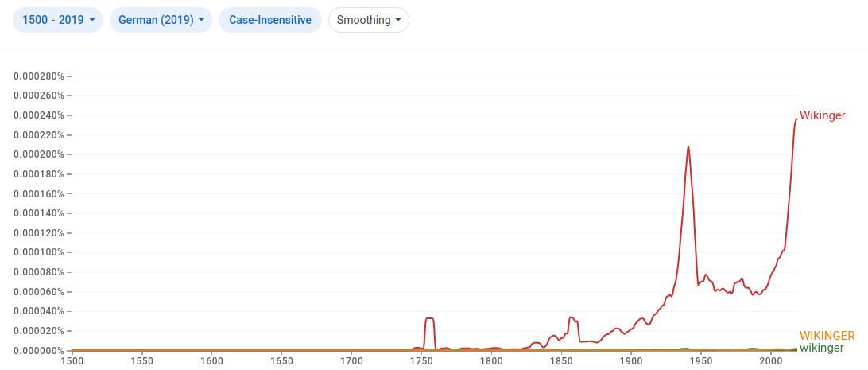Click the caret arrow in Smoothing chip
The height and width of the screenshot is (370, 868).
(x=398, y=20)
